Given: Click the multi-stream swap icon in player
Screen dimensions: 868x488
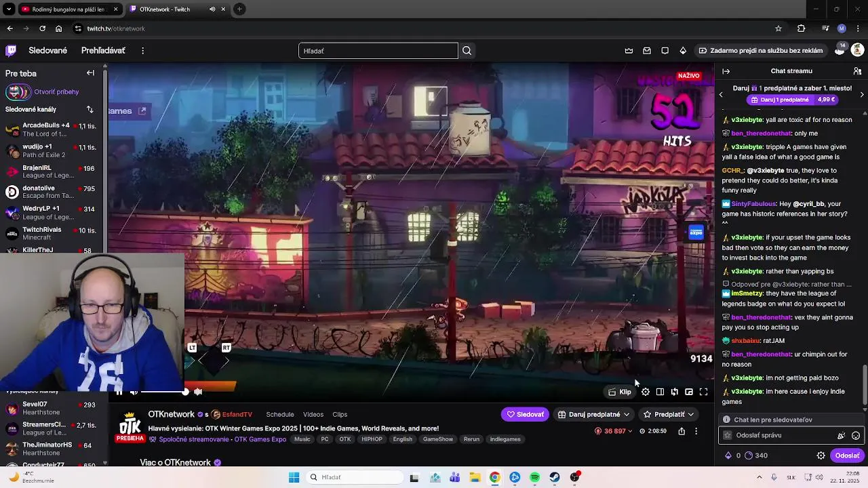Looking at the screenshot, I should [x=674, y=392].
